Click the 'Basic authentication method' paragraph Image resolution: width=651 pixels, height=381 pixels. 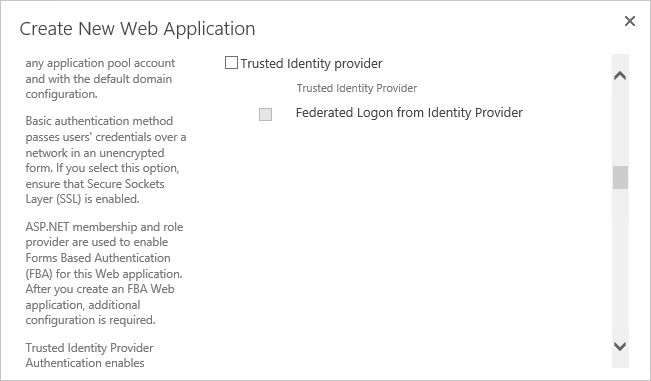[x=106, y=160]
